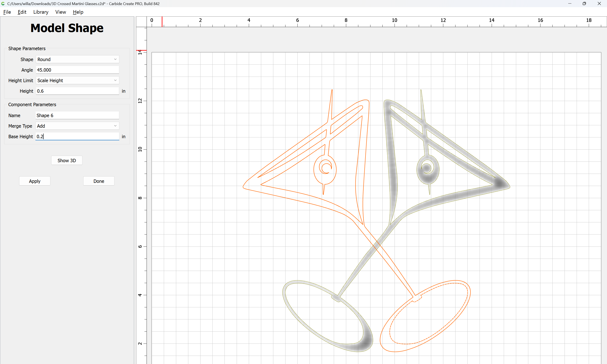Open the Help menu
The image size is (607, 364).
pos(78,12)
